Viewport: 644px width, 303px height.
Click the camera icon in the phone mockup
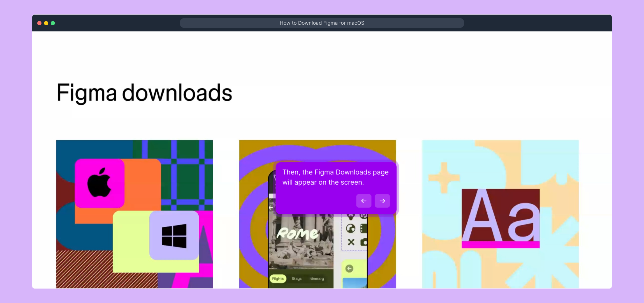point(364,242)
